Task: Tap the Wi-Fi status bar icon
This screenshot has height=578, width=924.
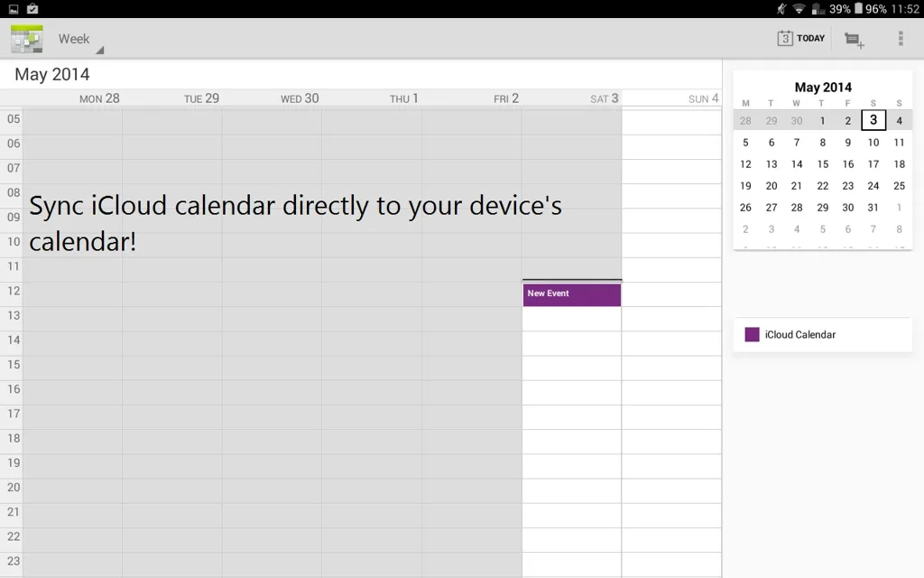Action: click(799, 9)
